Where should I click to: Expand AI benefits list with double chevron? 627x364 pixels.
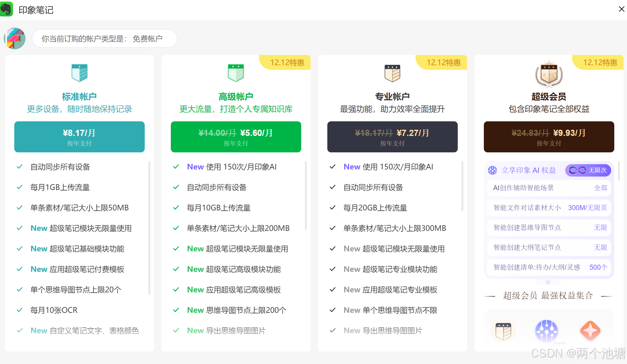548,282
